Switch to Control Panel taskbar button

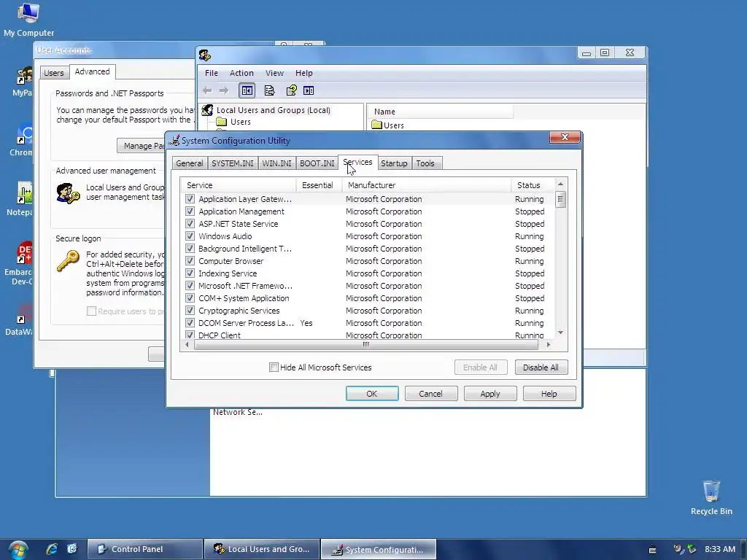click(x=145, y=549)
